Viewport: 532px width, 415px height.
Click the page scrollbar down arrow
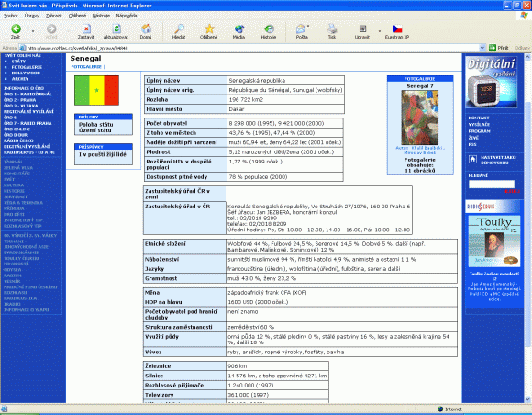coord(527,399)
